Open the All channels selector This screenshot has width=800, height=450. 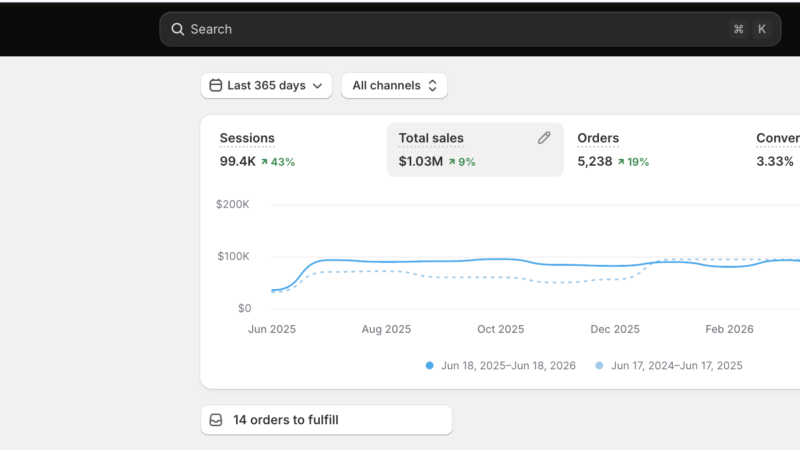[394, 85]
